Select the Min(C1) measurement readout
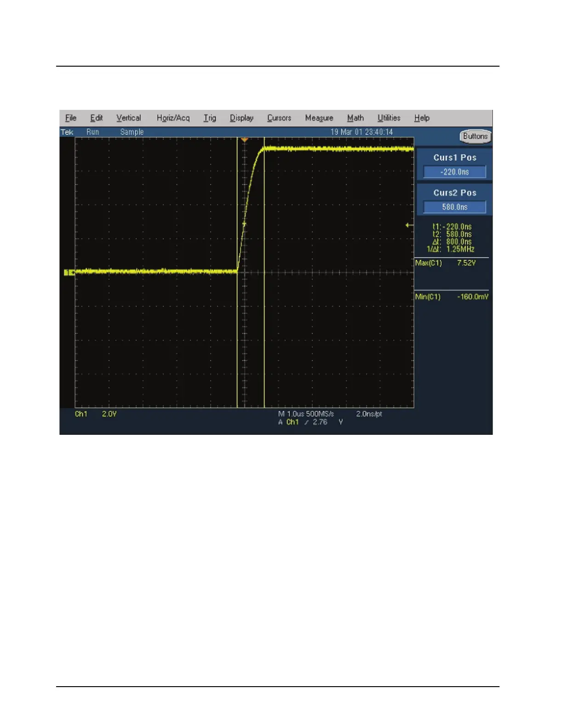The width and height of the screenshot is (563, 728). coord(451,297)
